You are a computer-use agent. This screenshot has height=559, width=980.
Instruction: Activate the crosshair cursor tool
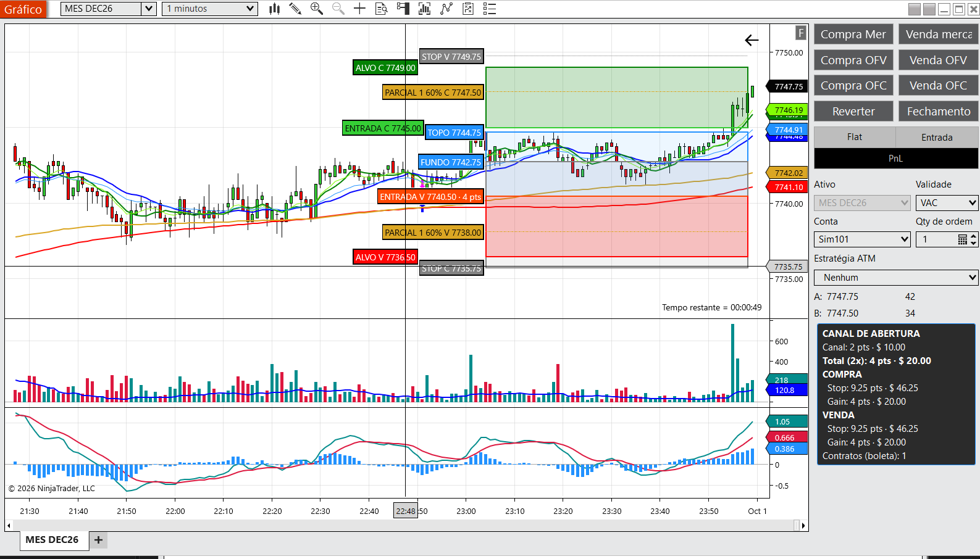tap(359, 9)
